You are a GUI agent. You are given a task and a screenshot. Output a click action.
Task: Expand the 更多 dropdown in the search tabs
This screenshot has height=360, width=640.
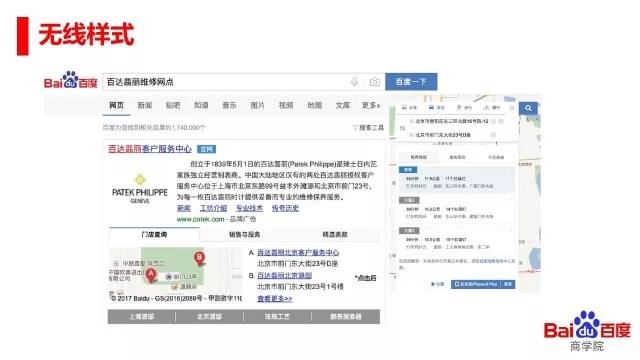click(371, 105)
